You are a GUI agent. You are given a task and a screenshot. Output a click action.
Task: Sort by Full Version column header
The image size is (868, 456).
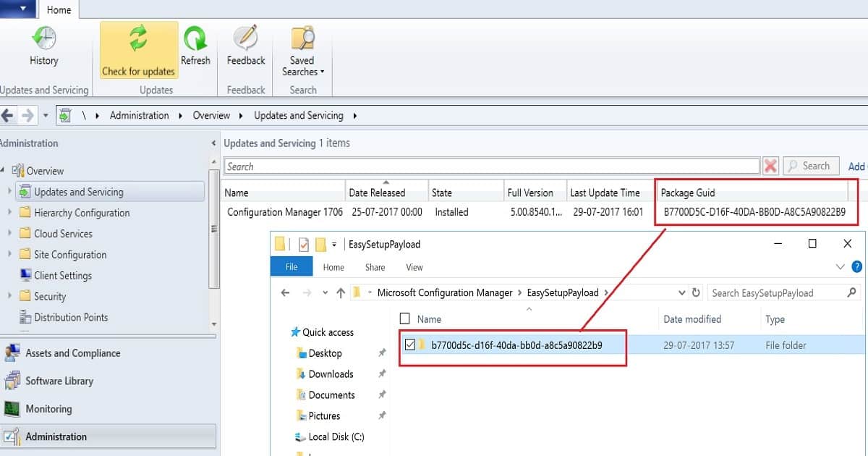[x=535, y=193]
